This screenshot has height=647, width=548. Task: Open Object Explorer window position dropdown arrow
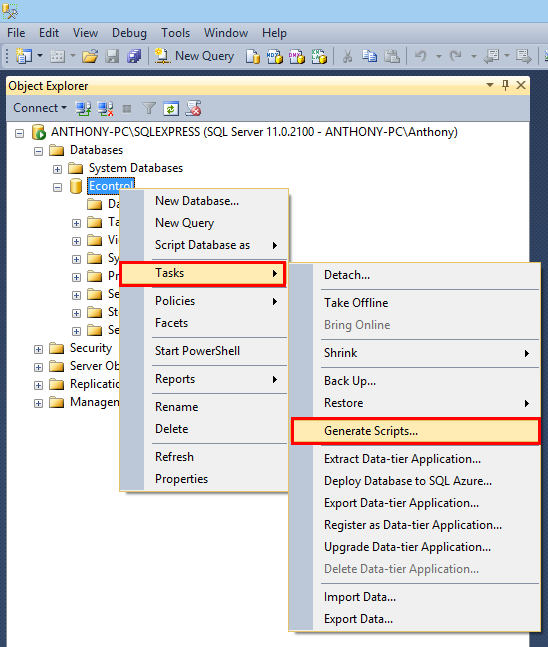pos(490,85)
